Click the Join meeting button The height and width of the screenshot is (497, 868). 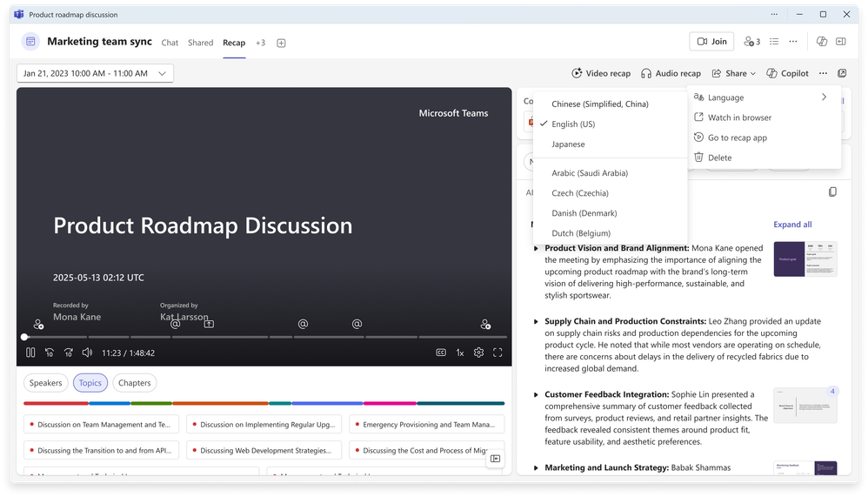pos(711,42)
